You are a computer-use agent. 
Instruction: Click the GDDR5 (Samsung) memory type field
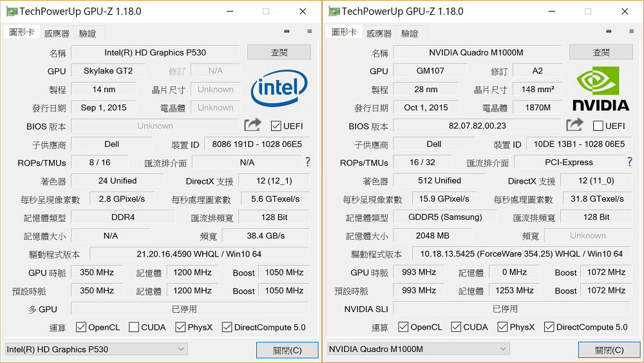(x=445, y=217)
